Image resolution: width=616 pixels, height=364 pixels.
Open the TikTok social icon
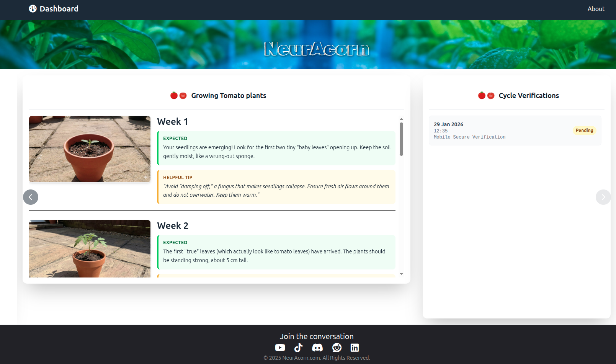click(298, 348)
